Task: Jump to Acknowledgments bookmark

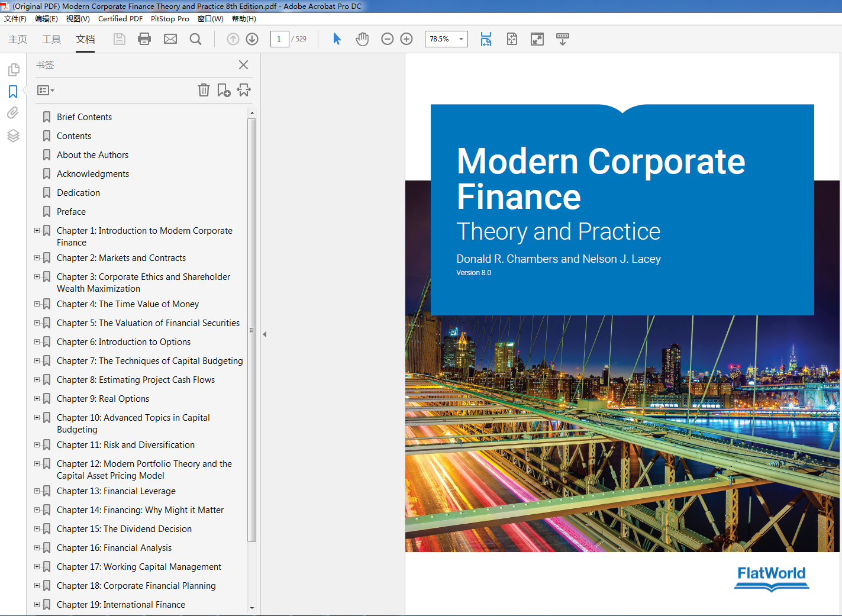Action: [93, 174]
